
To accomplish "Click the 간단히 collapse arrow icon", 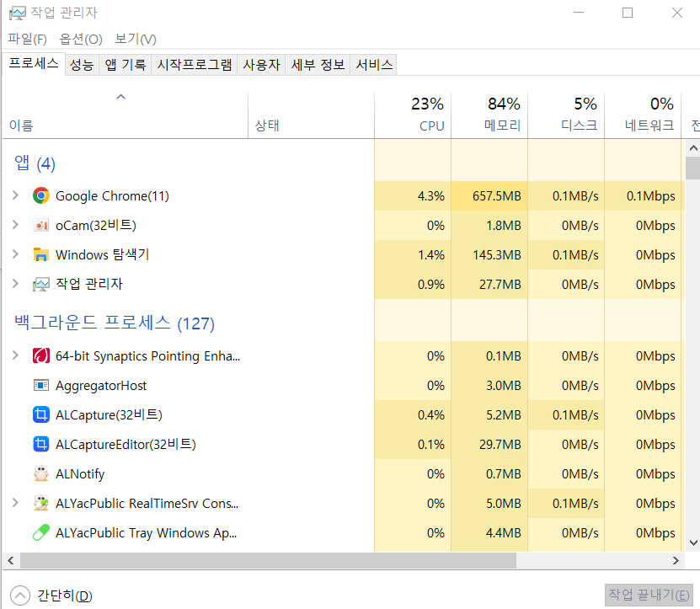I will point(20,596).
